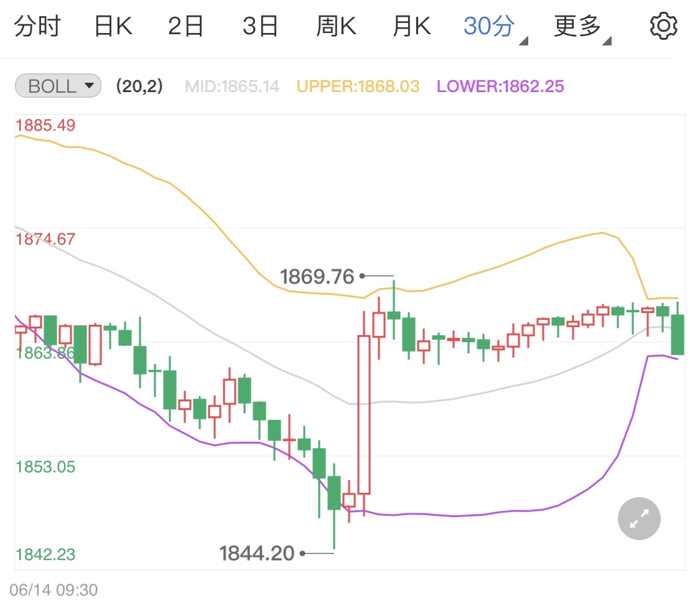
Task: Select the 3日 chart tab
Action: (x=260, y=26)
